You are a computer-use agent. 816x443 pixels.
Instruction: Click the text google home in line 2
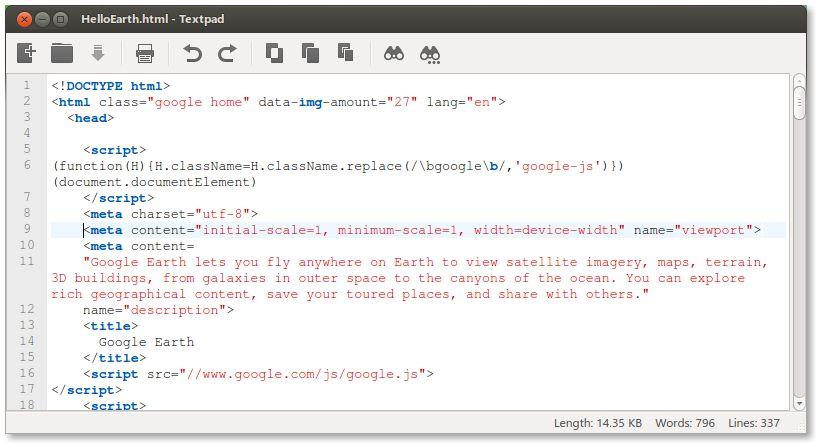pyautogui.click(x=198, y=102)
